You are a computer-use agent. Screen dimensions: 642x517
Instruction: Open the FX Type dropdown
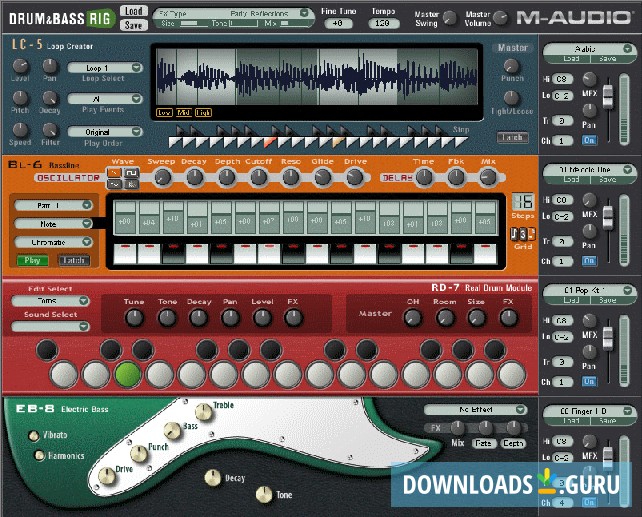tap(234, 13)
